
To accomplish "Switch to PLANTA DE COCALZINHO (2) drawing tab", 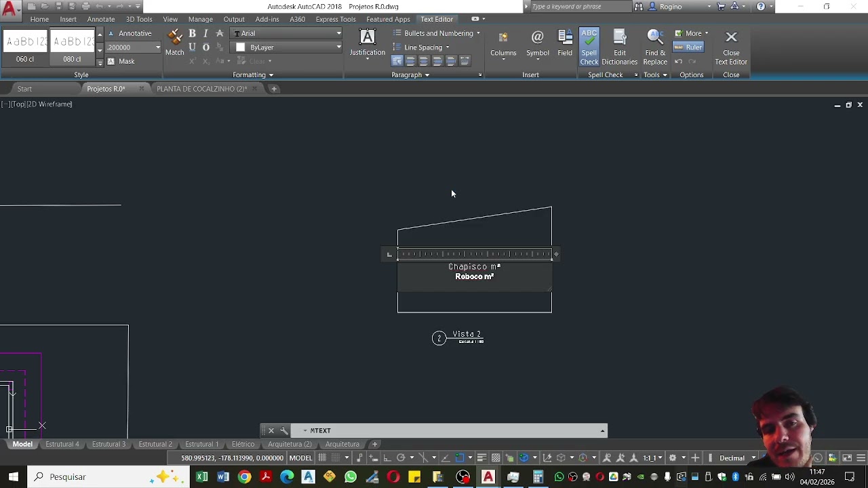I will click(201, 89).
